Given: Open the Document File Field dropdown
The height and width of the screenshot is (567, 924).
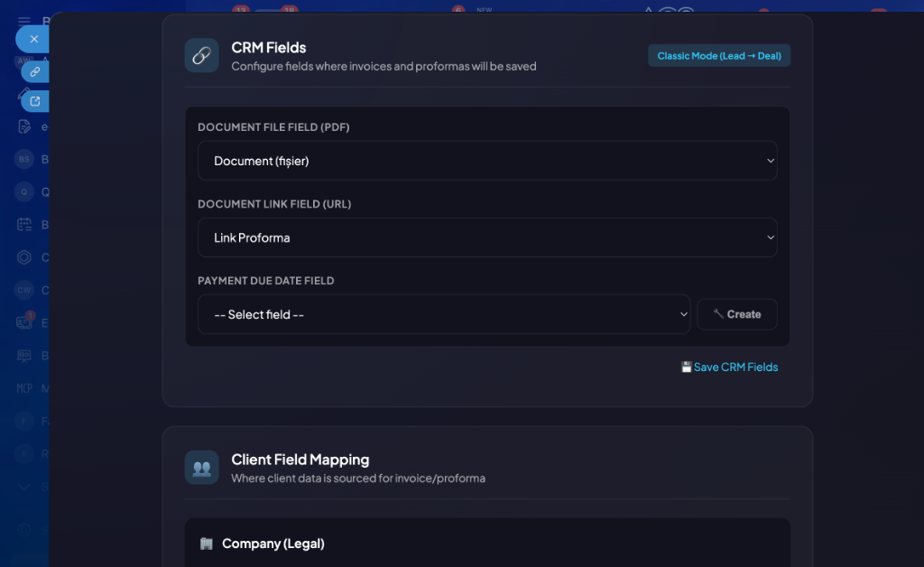Looking at the screenshot, I should click(487, 161).
